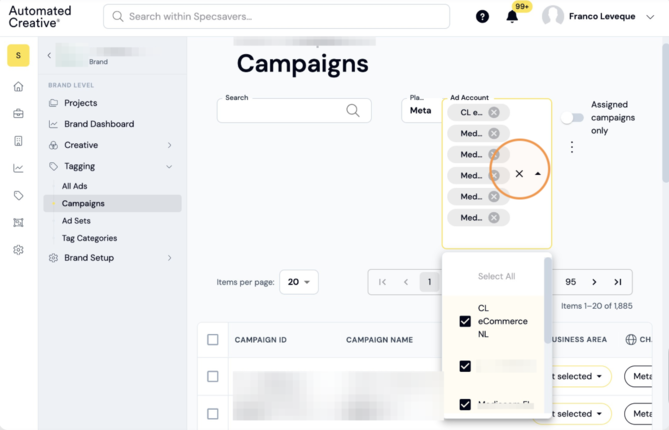The height and width of the screenshot is (430, 669).
Task: Click the globe icon in column header
Action: [631, 340]
